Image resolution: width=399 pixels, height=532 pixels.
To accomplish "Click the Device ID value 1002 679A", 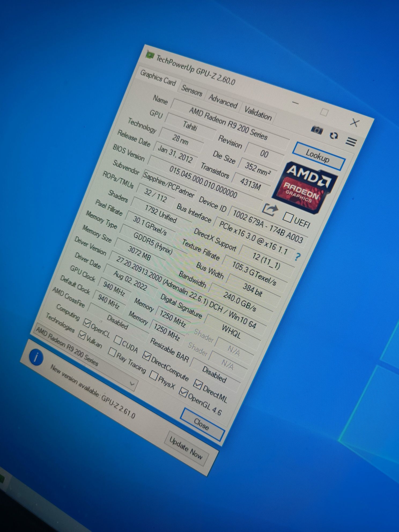I will (x=268, y=226).
